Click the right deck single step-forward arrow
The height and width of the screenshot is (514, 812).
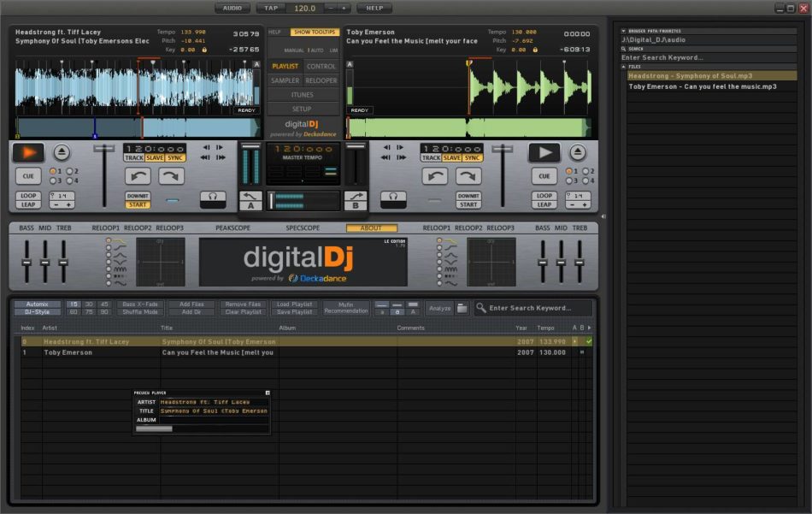tap(400, 148)
